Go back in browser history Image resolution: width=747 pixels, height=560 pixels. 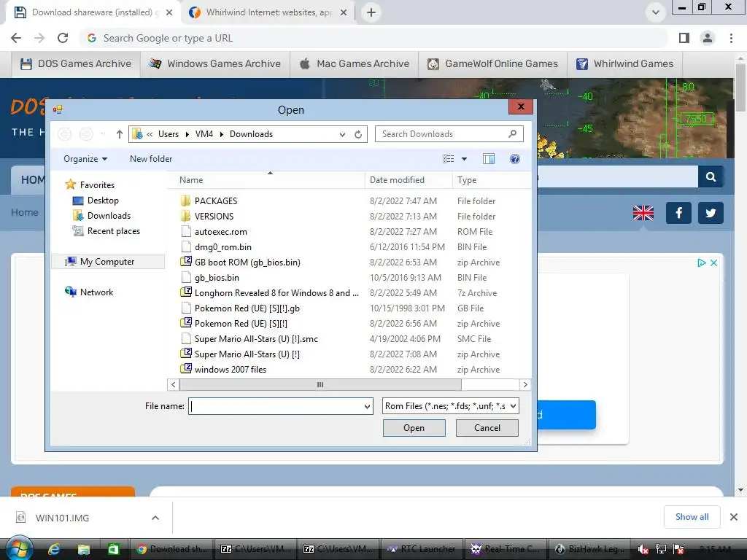16,38
